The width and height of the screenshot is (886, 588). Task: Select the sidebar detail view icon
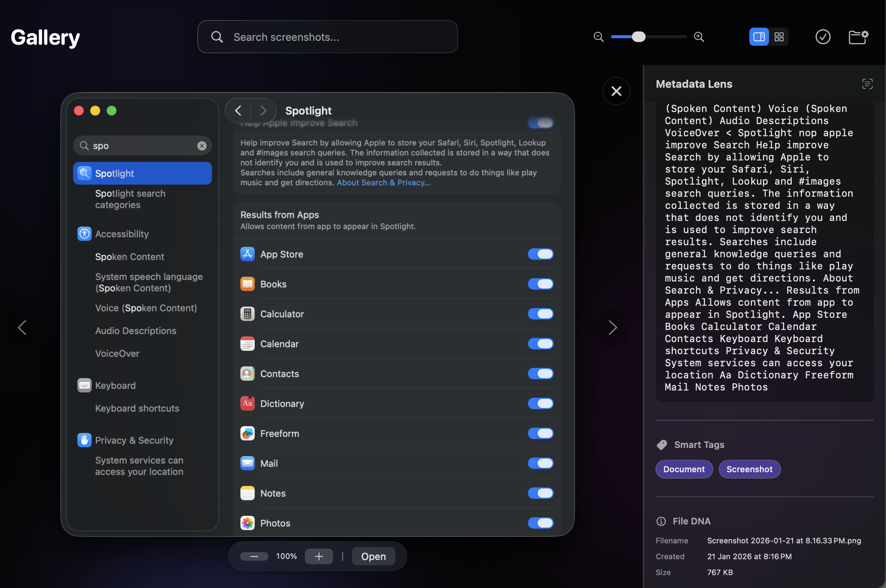(759, 37)
